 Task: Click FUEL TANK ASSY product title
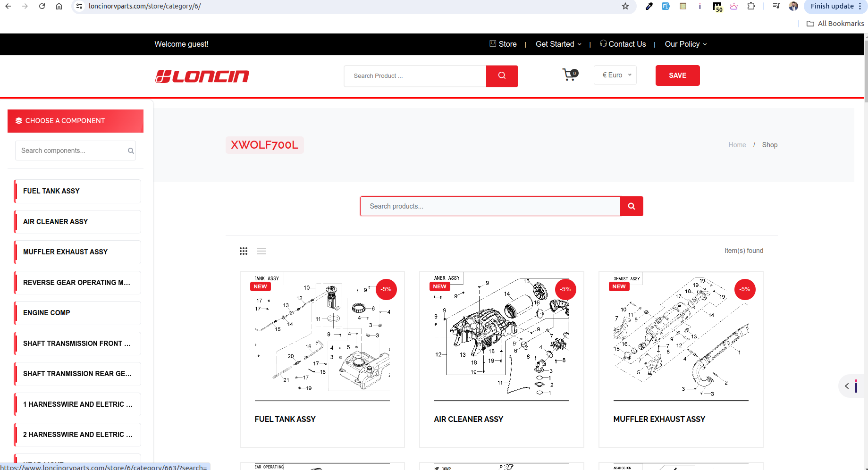point(285,419)
